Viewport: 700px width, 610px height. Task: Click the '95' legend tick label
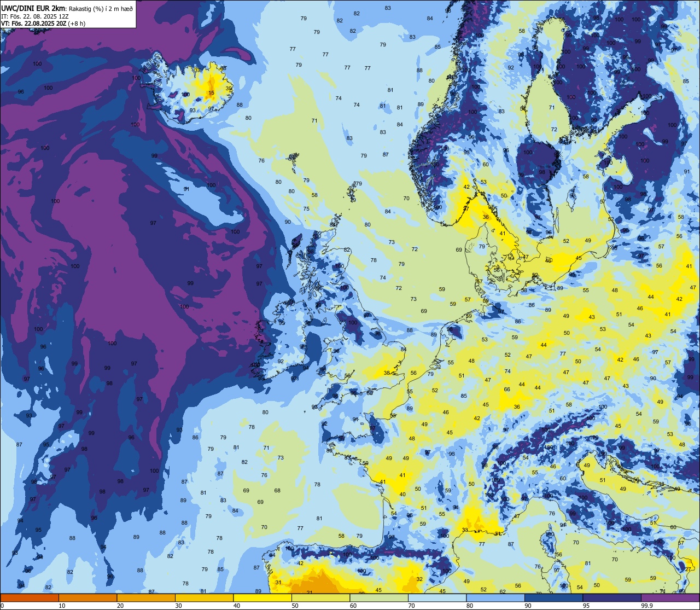point(586,606)
